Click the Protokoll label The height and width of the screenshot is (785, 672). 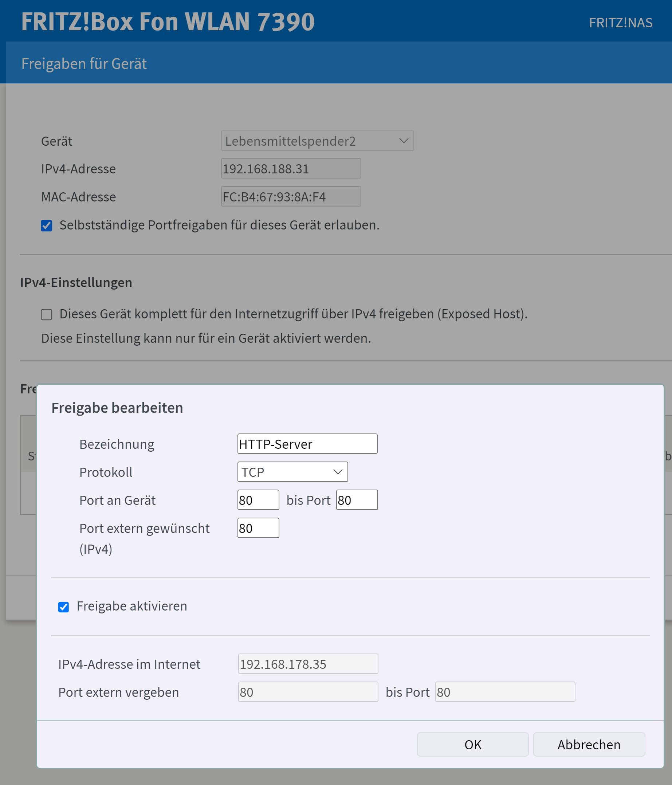(x=106, y=472)
